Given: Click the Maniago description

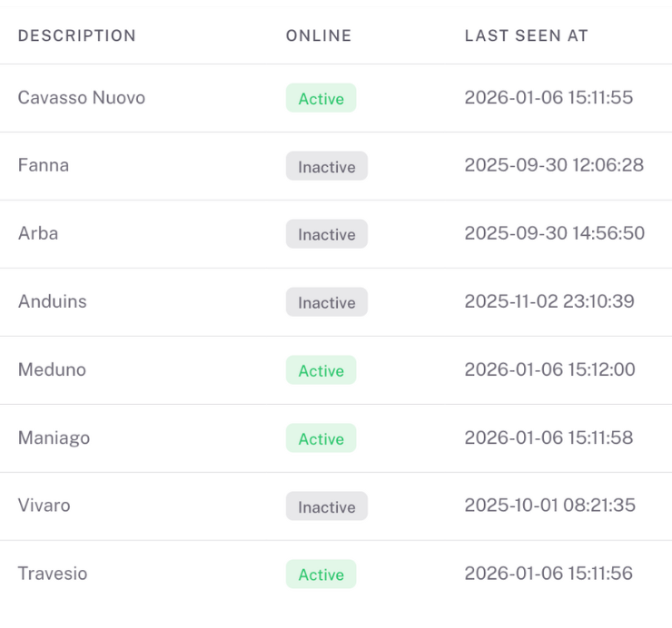Looking at the screenshot, I should 54,437.
